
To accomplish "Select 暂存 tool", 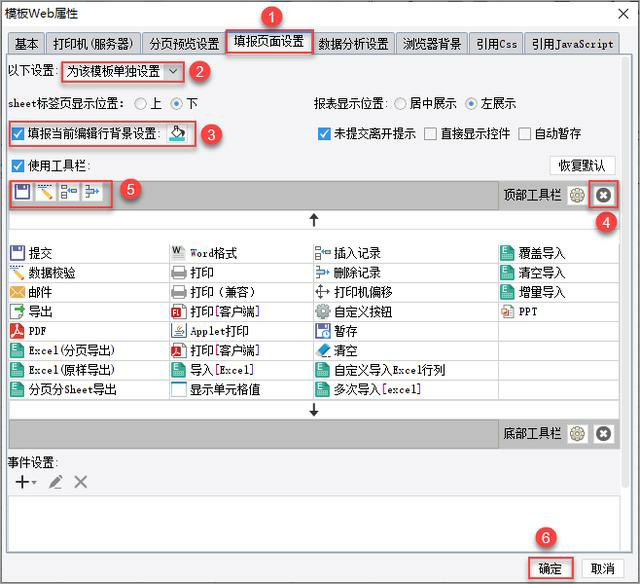I will tap(336, 331).
